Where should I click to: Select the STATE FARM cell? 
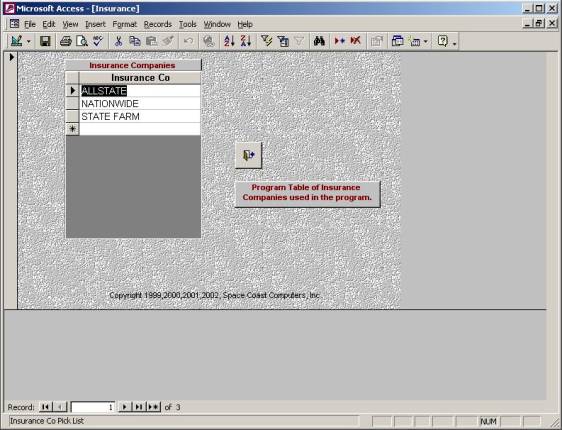[140, 116]
